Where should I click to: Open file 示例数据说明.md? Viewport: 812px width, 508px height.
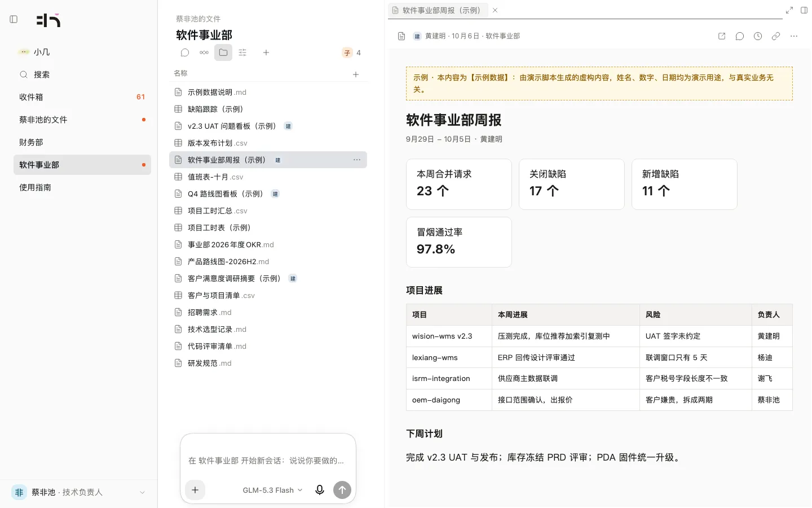pyautogui.click(x=268, y=92)
